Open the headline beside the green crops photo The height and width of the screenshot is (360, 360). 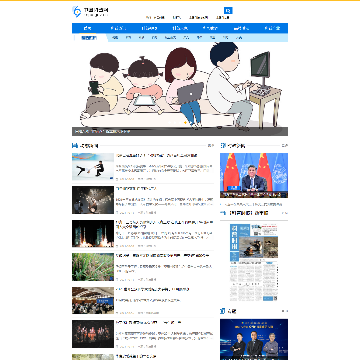point(162,256)
